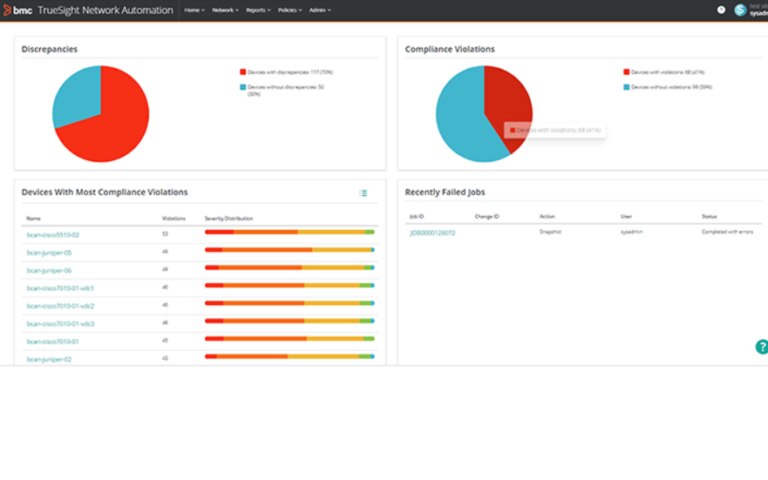The width and height of the screenshot is (768, 480).
Task: Click the sysadmin user avatar icon
Action: (740, 10)
